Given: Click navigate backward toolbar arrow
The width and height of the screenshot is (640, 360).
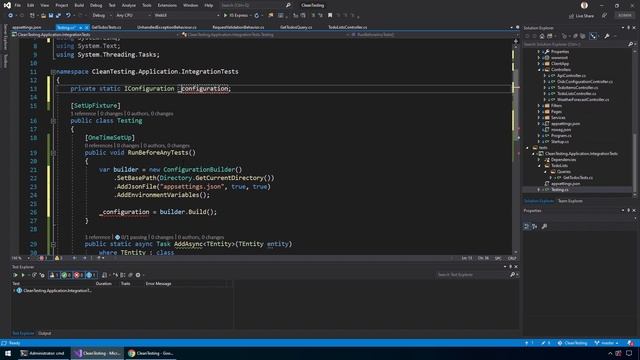Looking at the screenshot, I should pos(10,16).
